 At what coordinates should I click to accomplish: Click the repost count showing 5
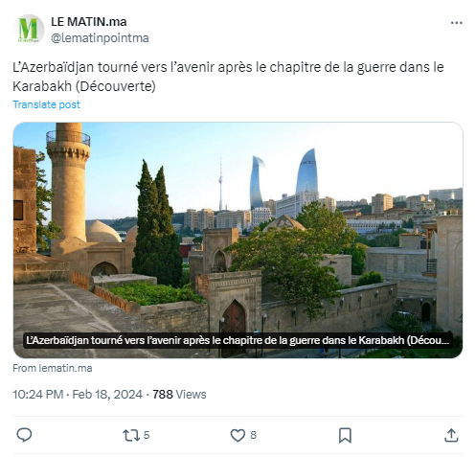click(x=147, y=435)
